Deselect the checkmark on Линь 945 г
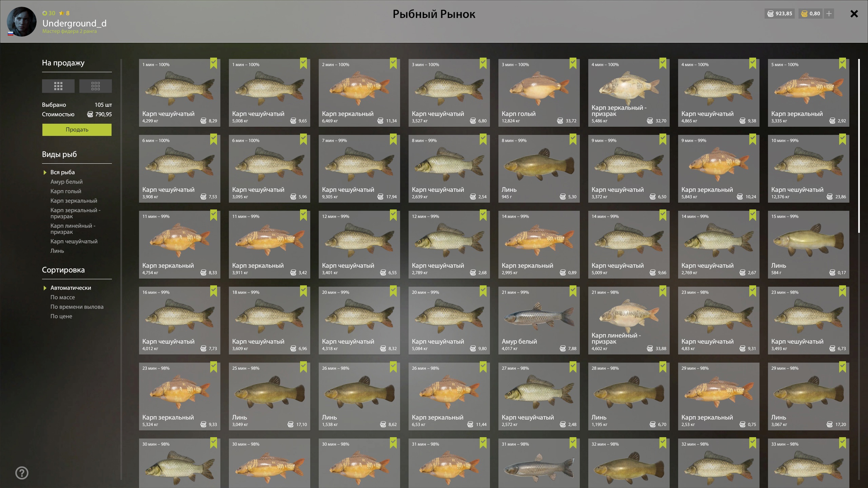 point(573,139)
